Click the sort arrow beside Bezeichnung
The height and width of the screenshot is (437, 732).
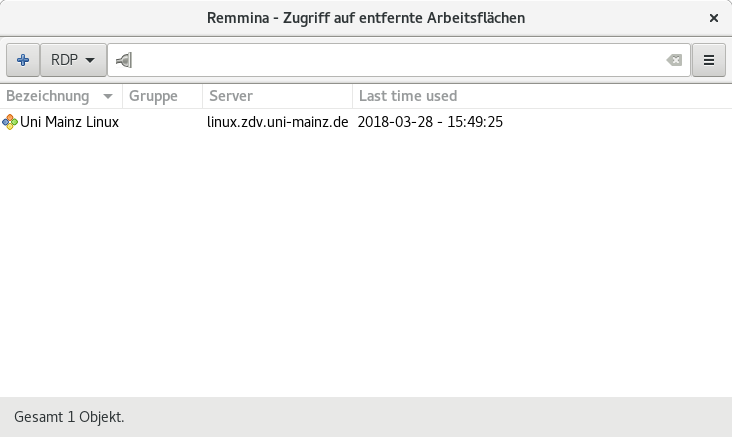coord(108,97)
